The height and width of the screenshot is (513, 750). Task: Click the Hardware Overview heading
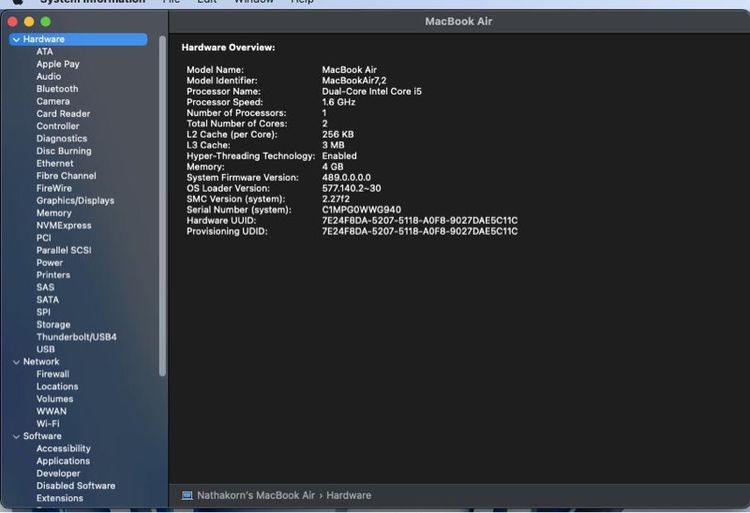[x=228, y=48]
